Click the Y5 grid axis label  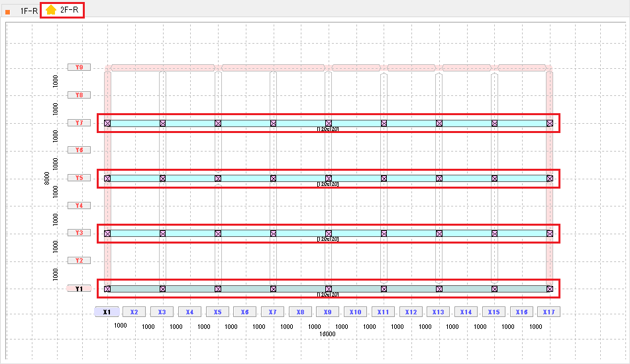tap(79, 178)
